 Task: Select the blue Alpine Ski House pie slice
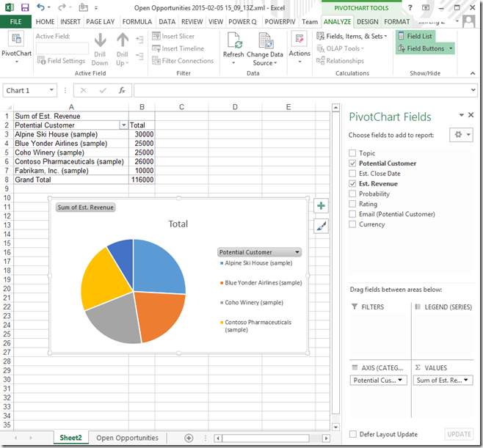[159, 266]
